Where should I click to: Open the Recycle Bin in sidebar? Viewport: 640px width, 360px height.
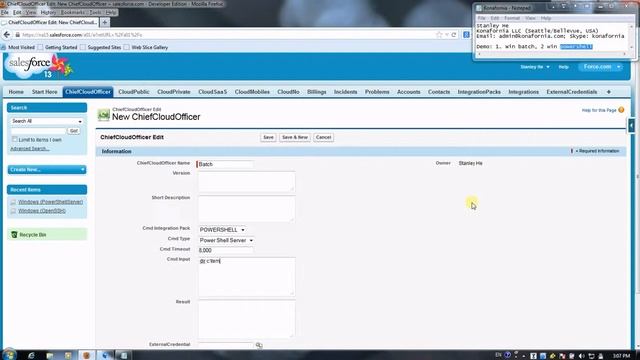[33, 235]
